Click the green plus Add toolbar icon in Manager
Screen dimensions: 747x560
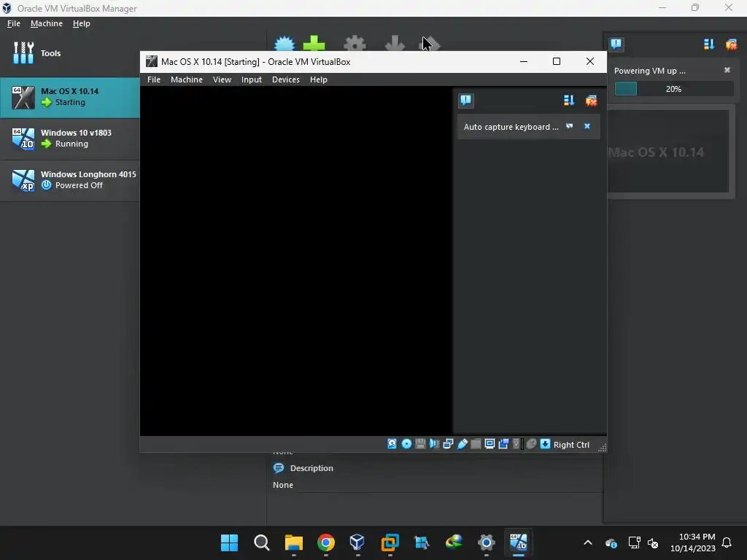(314, 43)
